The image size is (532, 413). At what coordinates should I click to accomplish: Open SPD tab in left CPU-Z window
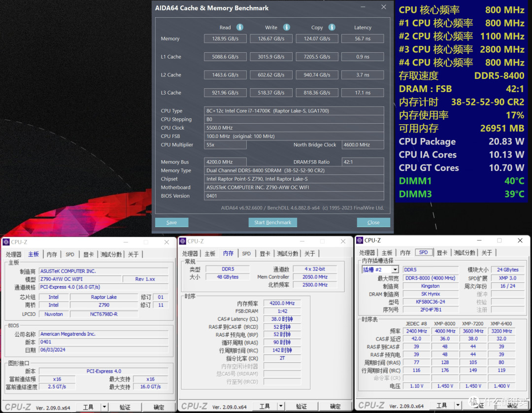coord(70,254)
